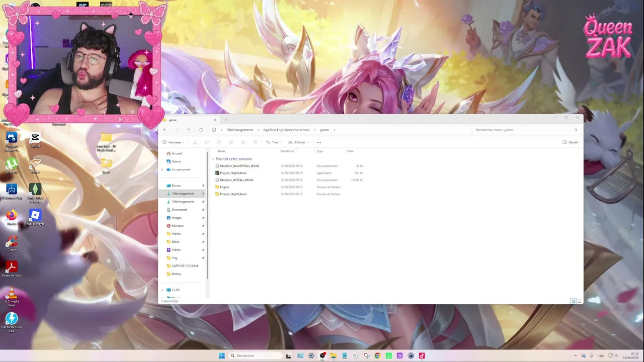Open the VLC media player desktop shortcut
The height and width of the screenshot is (362, 644).
tap(12, 297)
